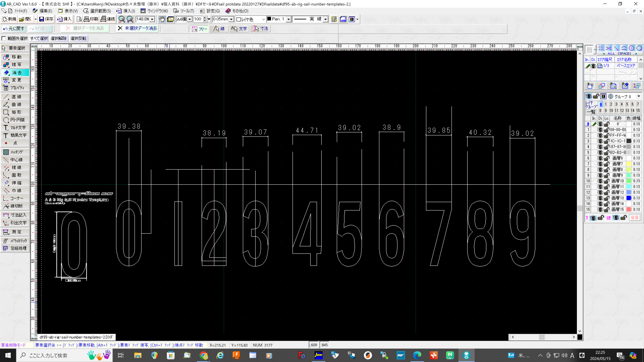Click the 未選択データ消去 button

pyautogui.click(x=137, y=28)
